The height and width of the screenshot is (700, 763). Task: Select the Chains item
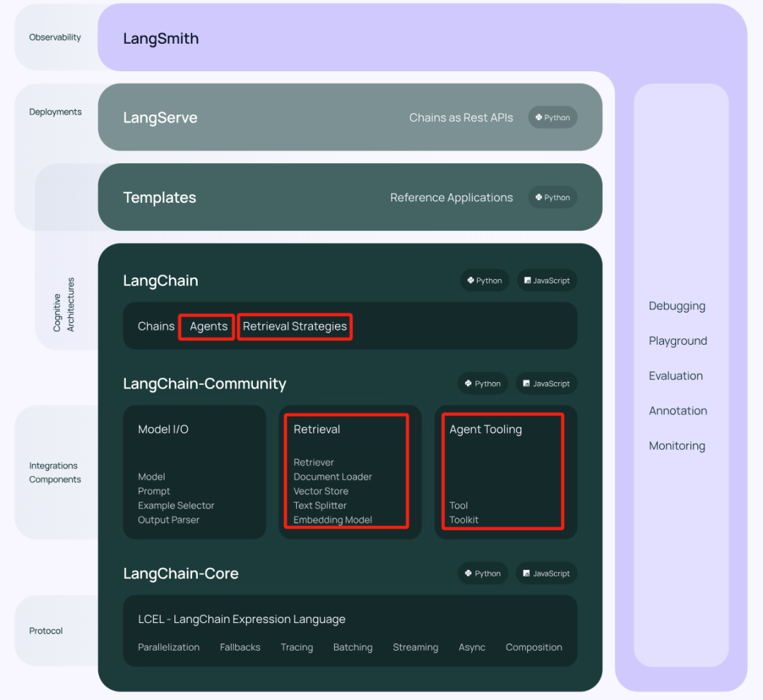[156, 326]
